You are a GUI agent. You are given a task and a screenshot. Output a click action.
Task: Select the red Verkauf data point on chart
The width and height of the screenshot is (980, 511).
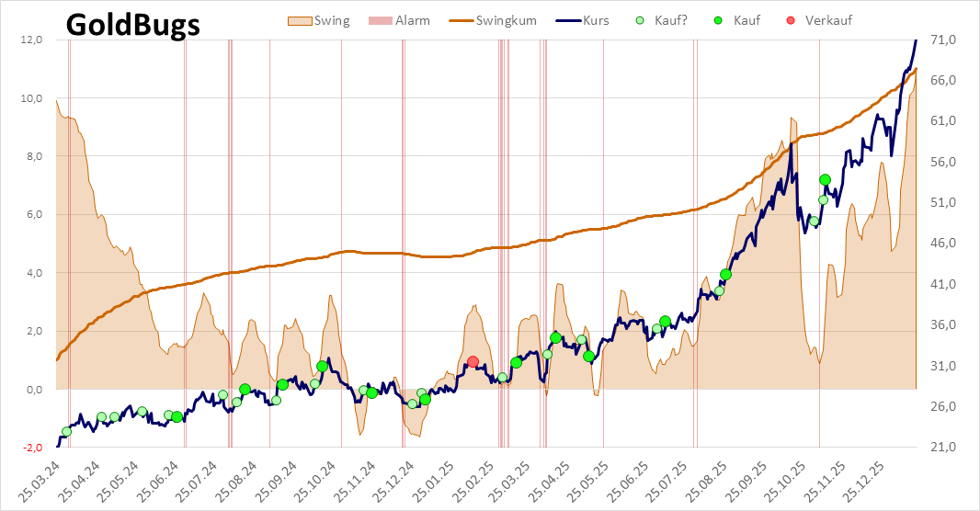pyautogui.click(x=473, y=362)
